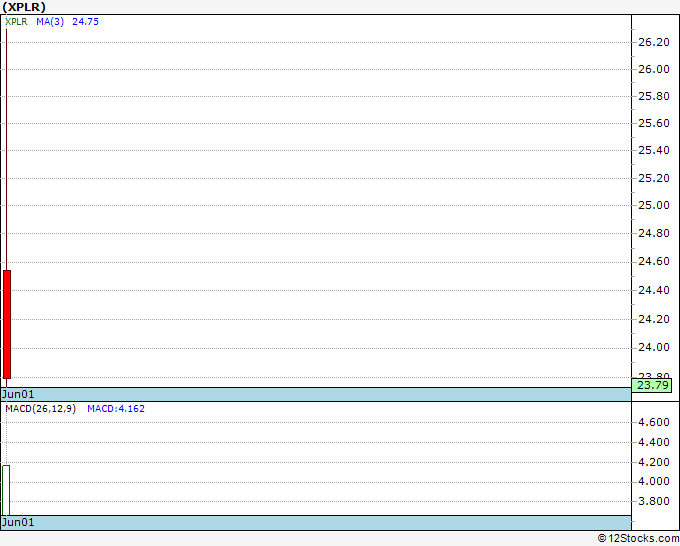Click the 26.00 price axis label

tap(654, 69)
